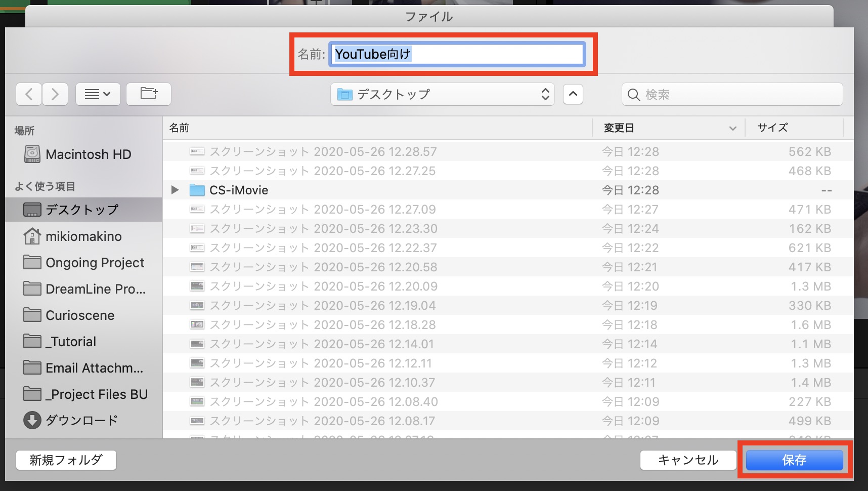The image size is (868, 491).
Task: Click the thumbnail icon of screenshot 12.18.28
Action: click(197, 324)
